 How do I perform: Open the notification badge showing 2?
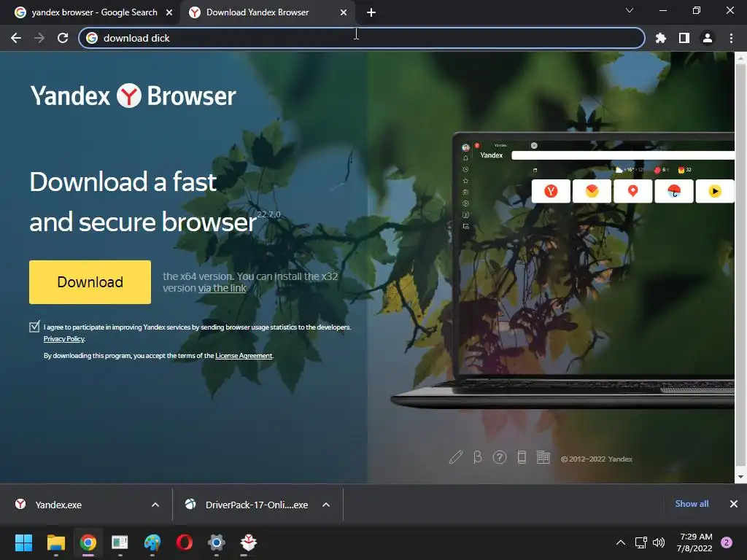tap(727, 542)
